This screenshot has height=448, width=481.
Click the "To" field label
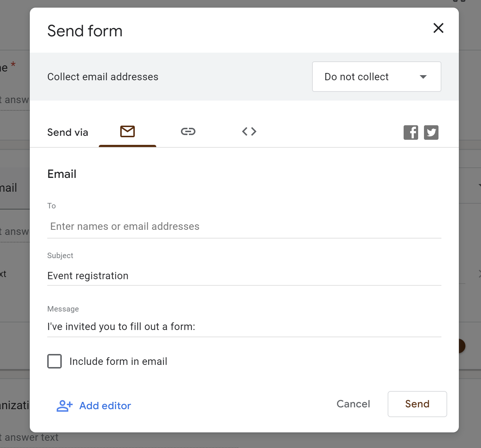point(52,206)
